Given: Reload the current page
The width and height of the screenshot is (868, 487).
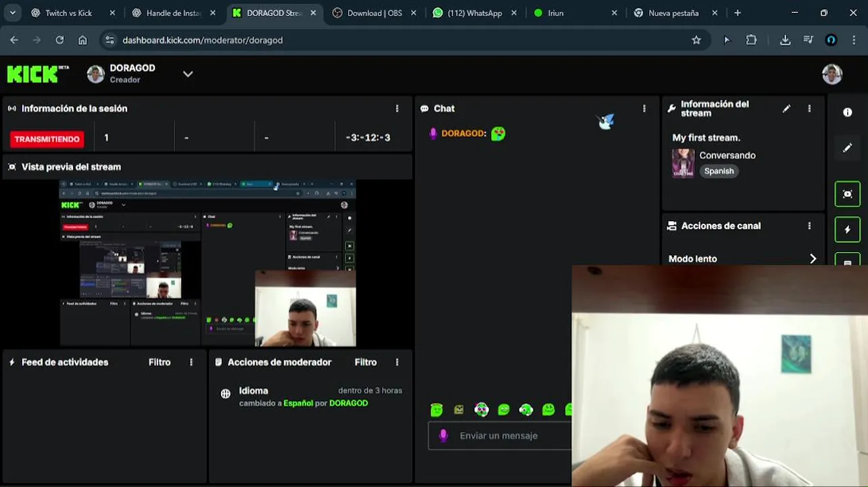Looking at the screenshot, I should coord(59,40).
